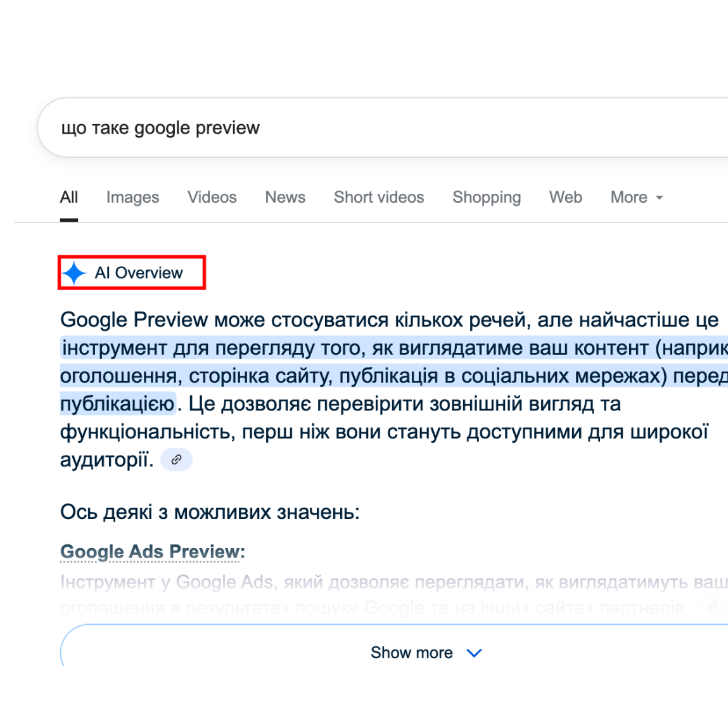Click the AI Overview label
This screenshot has height=728, width=728.
(139, 273)
